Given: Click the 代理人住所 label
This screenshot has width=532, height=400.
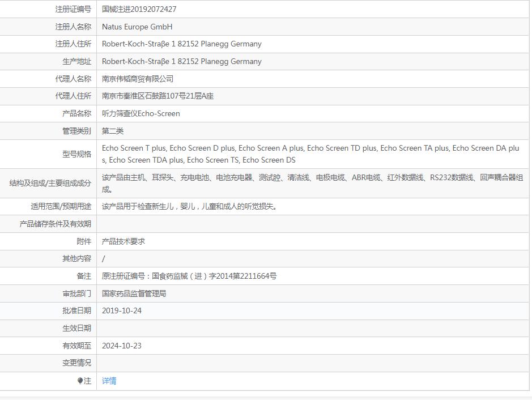Looking at the screenshot, I should point(73,96).
